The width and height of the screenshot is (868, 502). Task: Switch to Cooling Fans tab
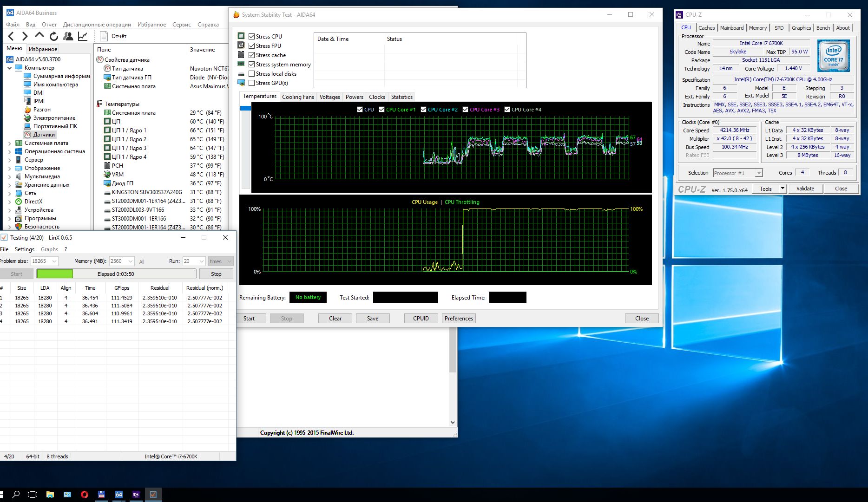(x=298, y=97)
